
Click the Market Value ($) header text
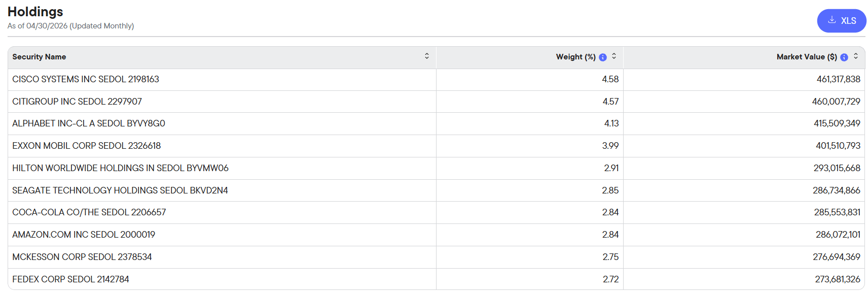click(807, 57)
